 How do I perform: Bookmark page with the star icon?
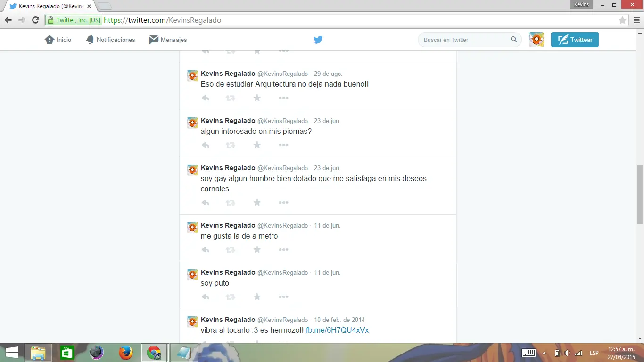pyautogui.click(x=622, y=20)
